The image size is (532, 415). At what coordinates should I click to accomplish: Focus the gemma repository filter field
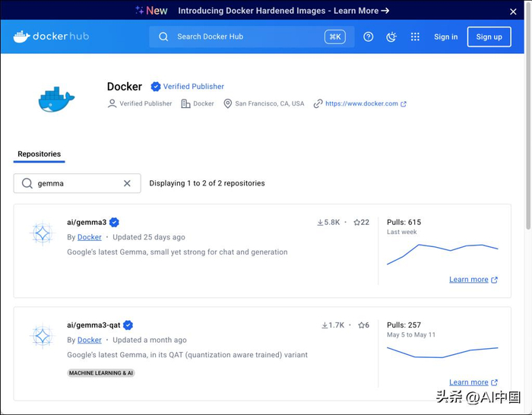tap(77, 183)
